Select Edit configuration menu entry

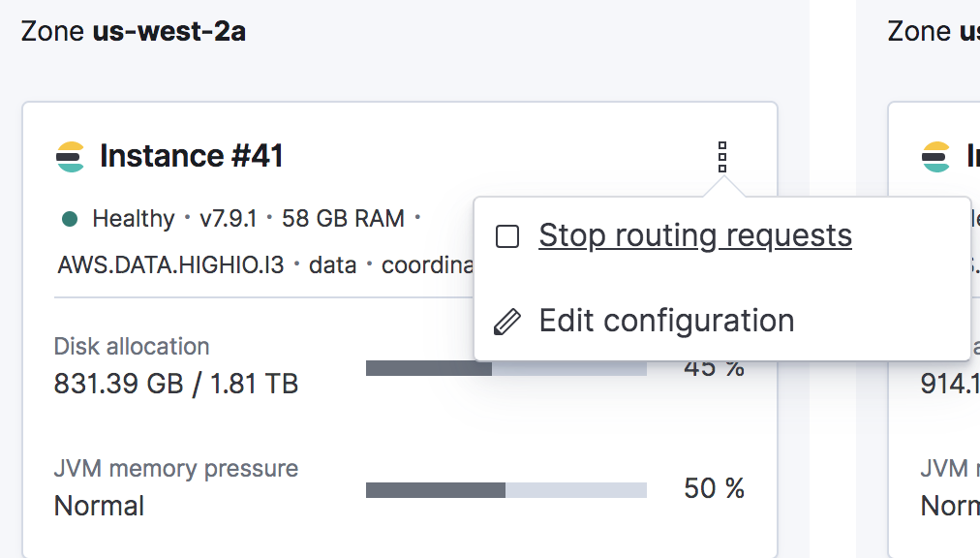coord(666,321)
